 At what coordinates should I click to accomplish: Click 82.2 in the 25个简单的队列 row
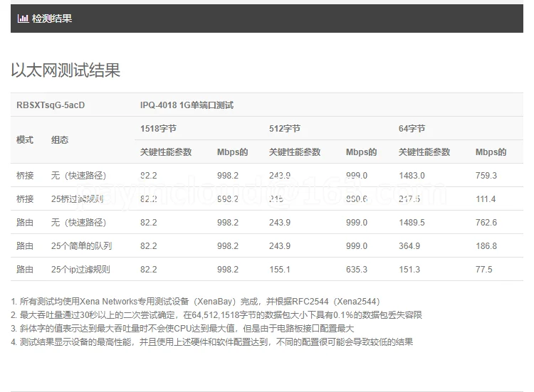coord(149,246)
